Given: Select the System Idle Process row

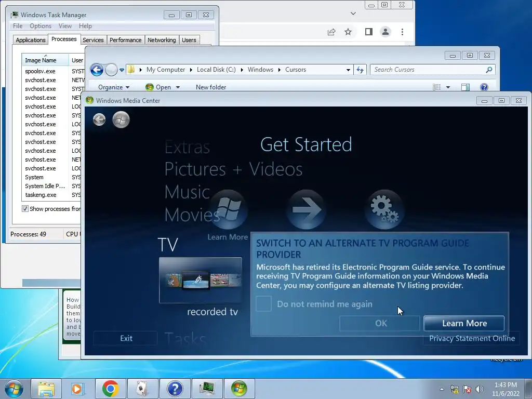Looking at the screenshot, I should pyautogui.click(x=45, y=186).
